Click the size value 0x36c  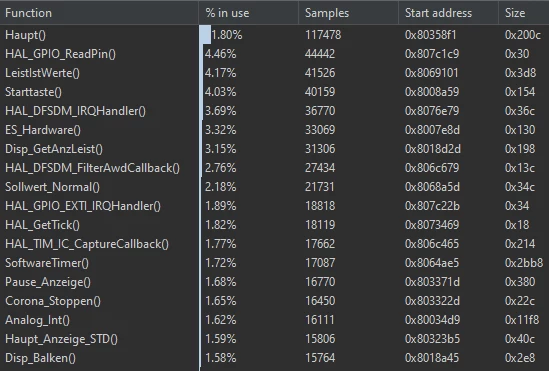(x=520, y=111)
